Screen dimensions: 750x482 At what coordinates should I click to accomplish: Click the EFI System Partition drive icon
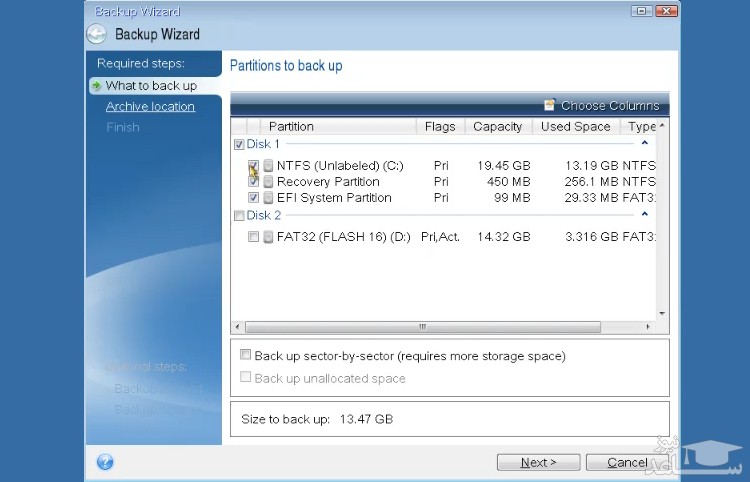click(268, 198)
